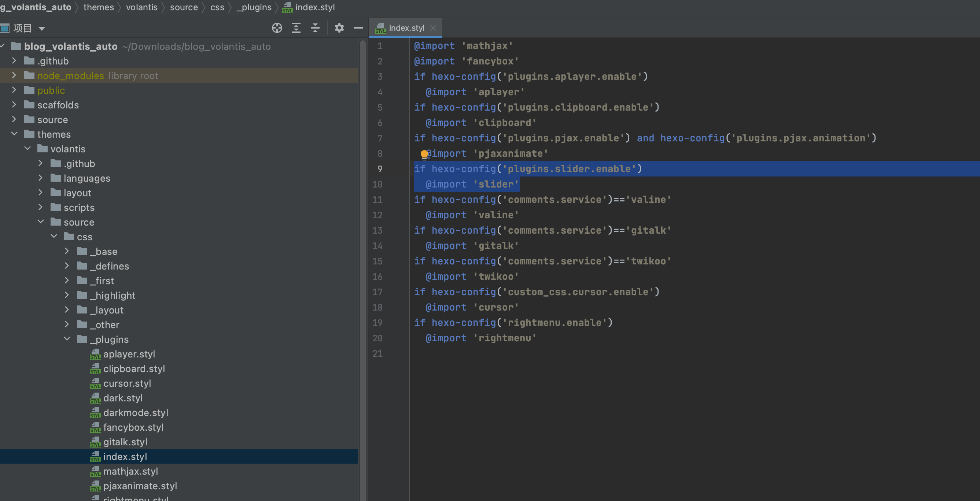Click the "@import 'fancybox'" code line
The width and height of the screenshot is (980, 501).
pos(467,61)
